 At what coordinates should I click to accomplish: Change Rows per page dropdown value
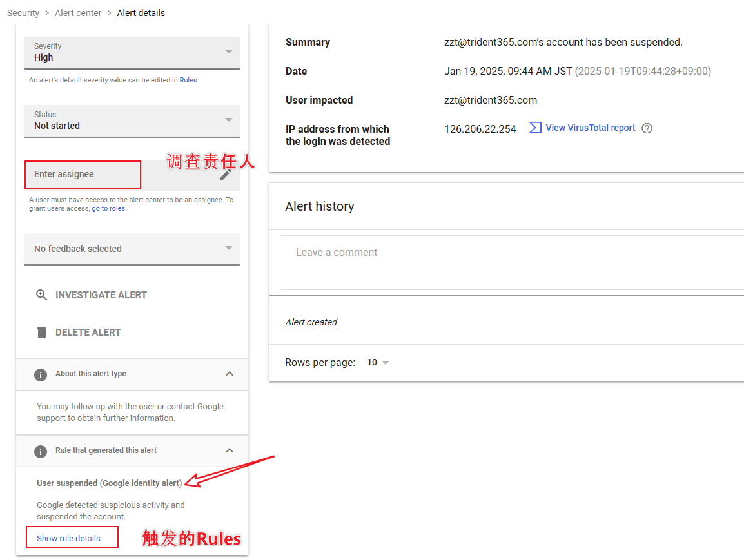click(378, 363)
